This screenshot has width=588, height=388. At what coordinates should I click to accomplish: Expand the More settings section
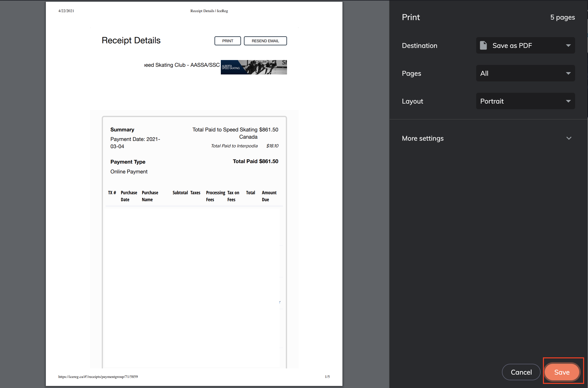[x=423, y=138]
